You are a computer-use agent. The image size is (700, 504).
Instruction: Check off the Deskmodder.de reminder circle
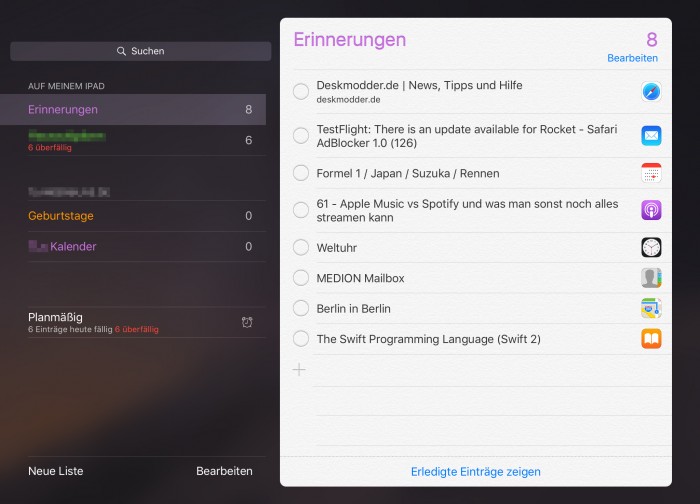301,92
